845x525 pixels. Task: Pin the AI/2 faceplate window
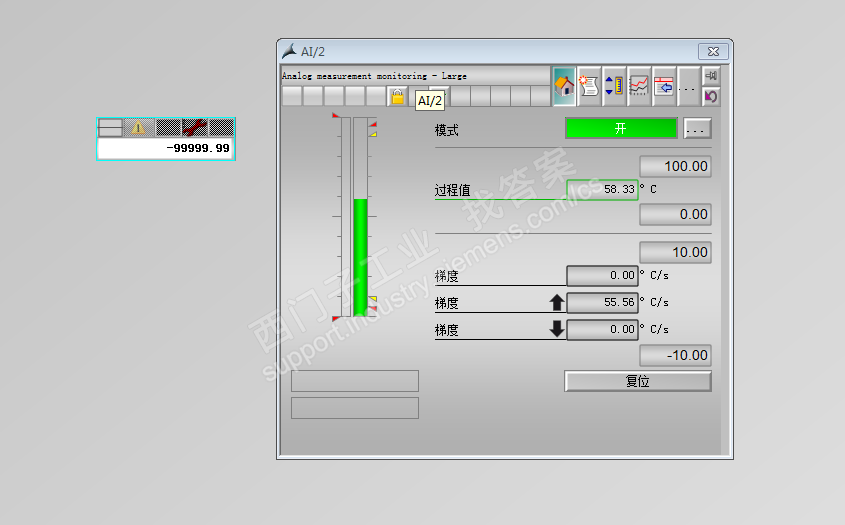[711, 76]
